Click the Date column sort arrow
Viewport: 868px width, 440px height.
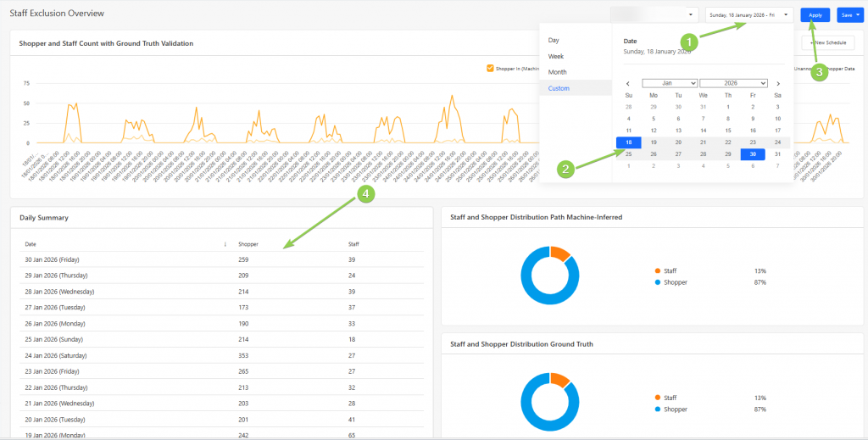(x=225, y=244)
